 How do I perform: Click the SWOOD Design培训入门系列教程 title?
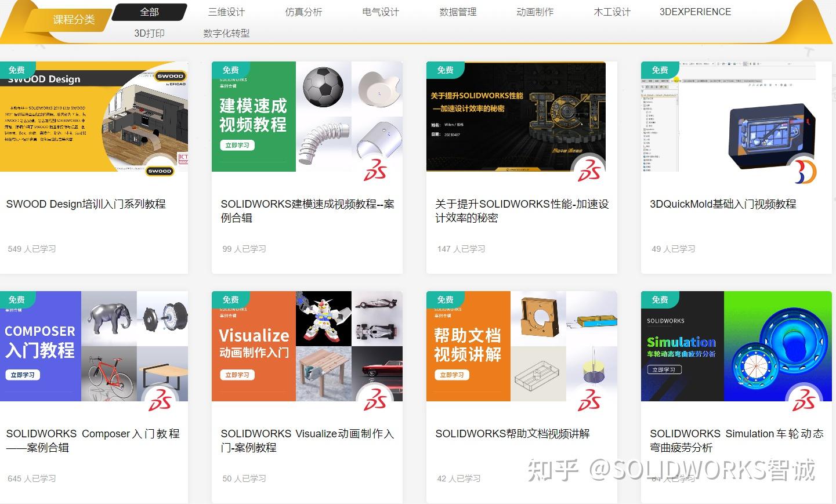pos(86,204)
